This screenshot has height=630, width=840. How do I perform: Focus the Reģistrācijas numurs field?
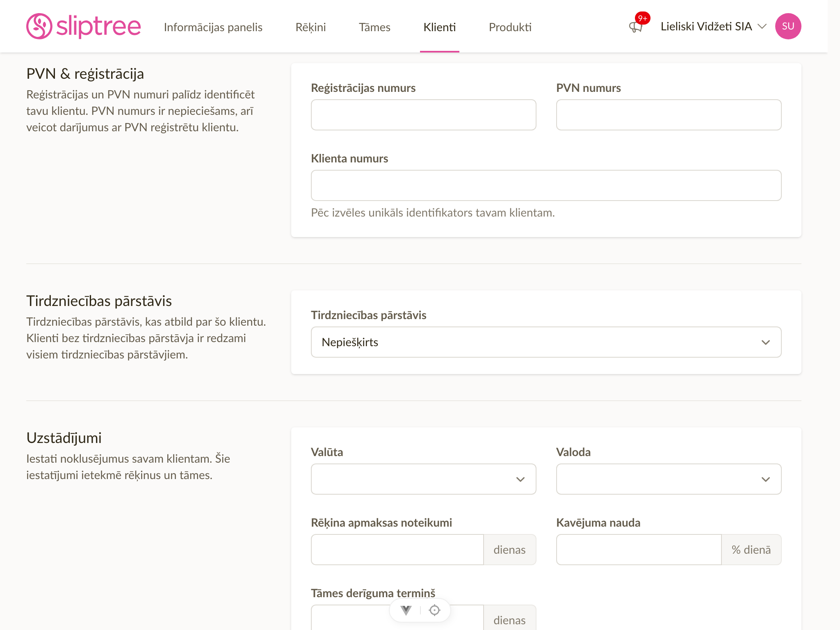point(423,115)
